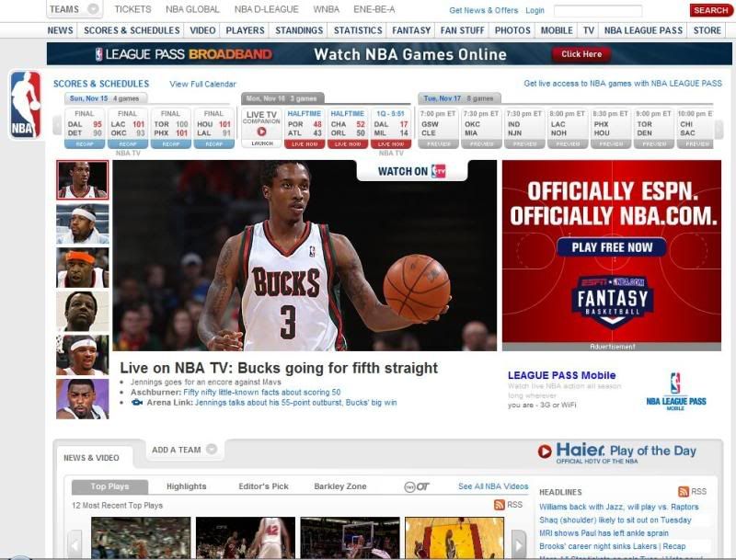Open the first top play video thumbnail

click(x=141, y=538)
